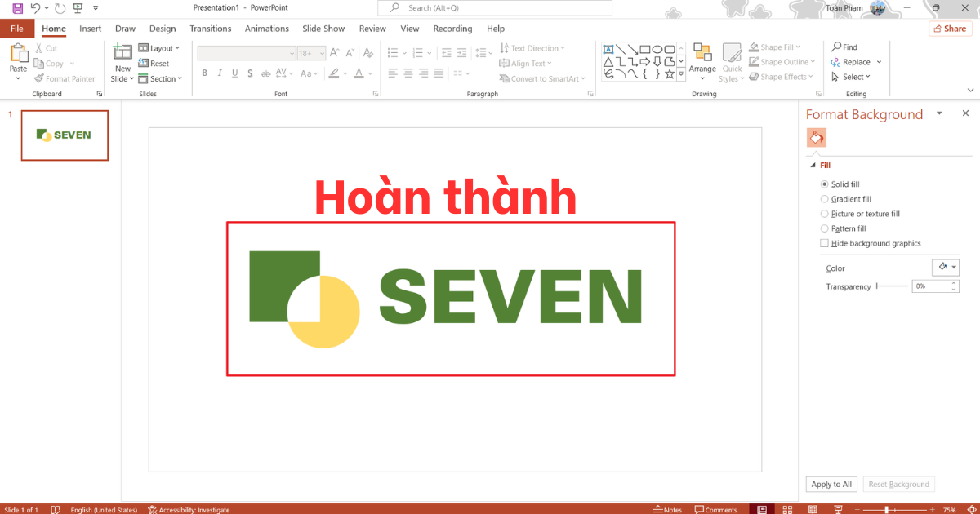Open Arrange options
Image resolution: width=980 pixels, height=514 pixels.
point(702,62)
